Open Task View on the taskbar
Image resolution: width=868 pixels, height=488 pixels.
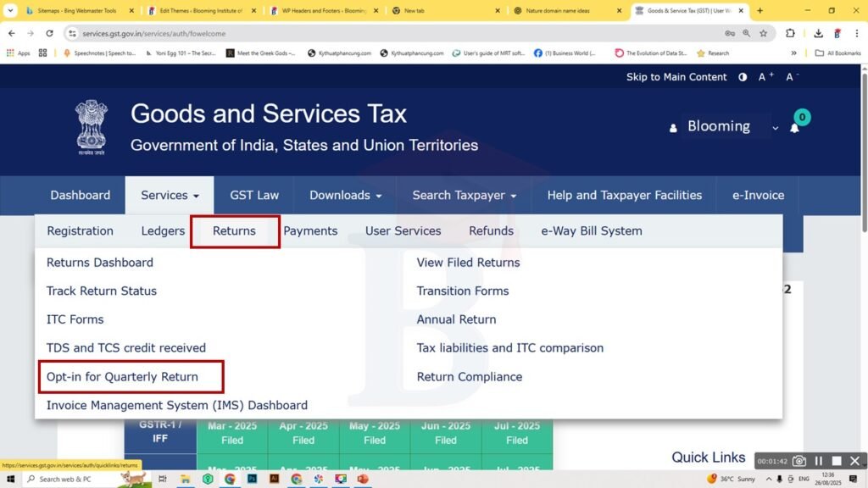coord(162,479)
